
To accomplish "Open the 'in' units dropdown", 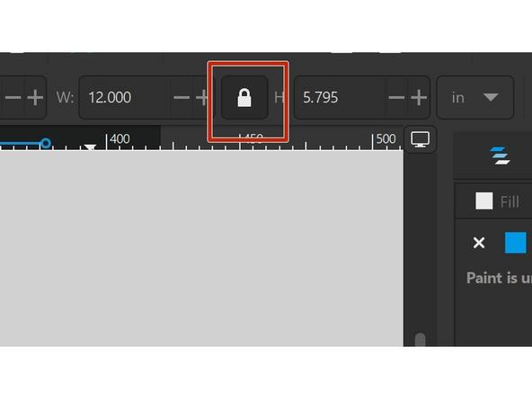I will click(x=474, y=97).
